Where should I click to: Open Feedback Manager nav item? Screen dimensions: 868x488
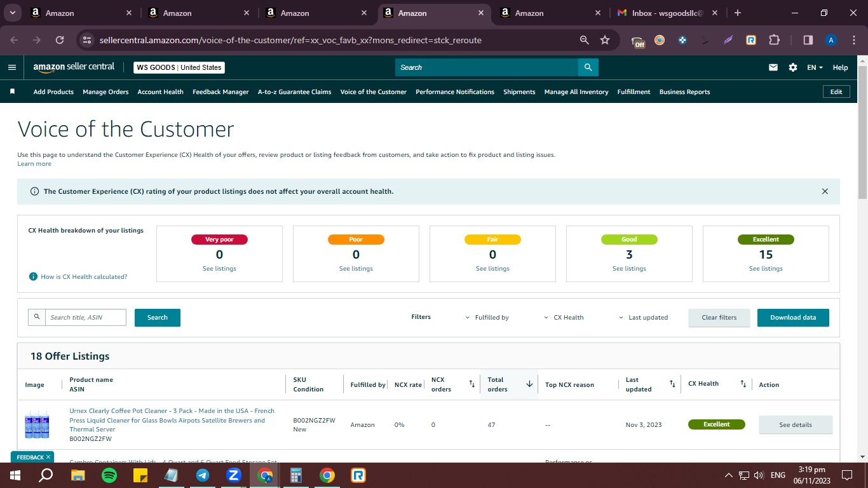click(x=220, y=91)
